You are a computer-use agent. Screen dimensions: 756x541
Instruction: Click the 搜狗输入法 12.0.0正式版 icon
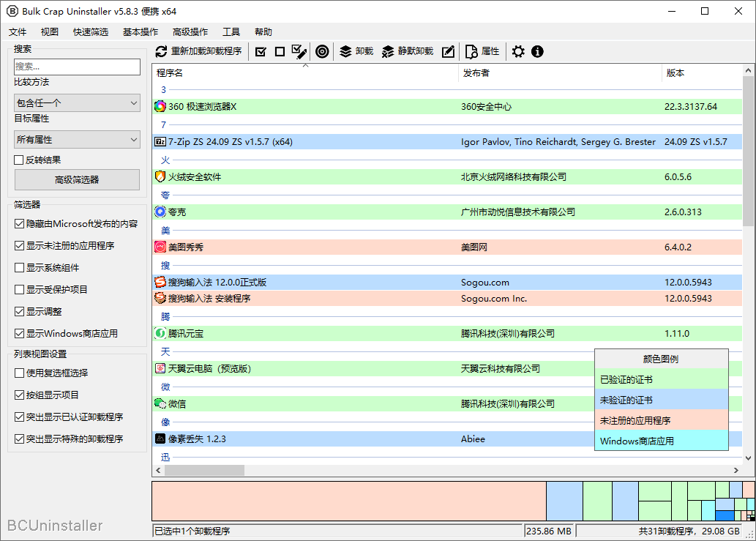160,282
